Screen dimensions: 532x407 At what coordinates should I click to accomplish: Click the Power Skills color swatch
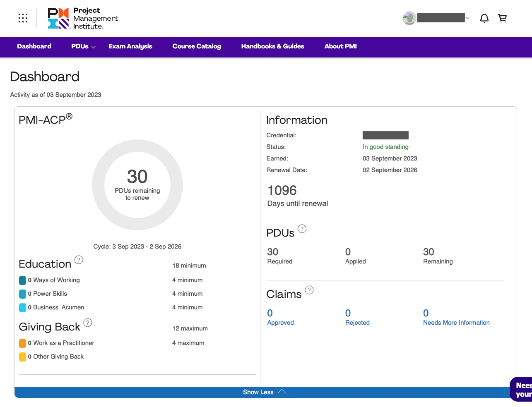point(23,294)
